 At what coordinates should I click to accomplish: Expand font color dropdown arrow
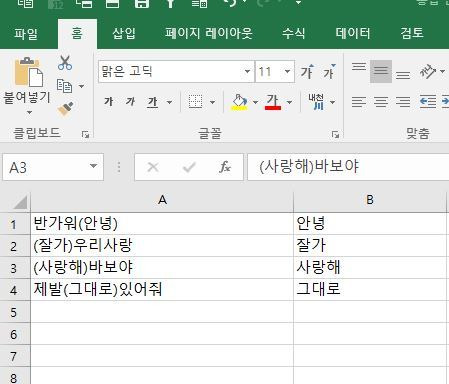point(289,102)
